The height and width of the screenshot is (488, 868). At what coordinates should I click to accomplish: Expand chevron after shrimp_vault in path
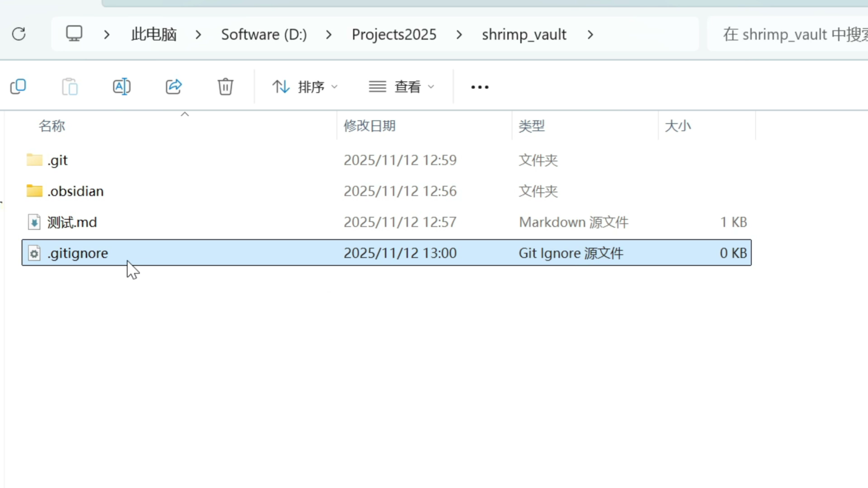coord(590,35)
